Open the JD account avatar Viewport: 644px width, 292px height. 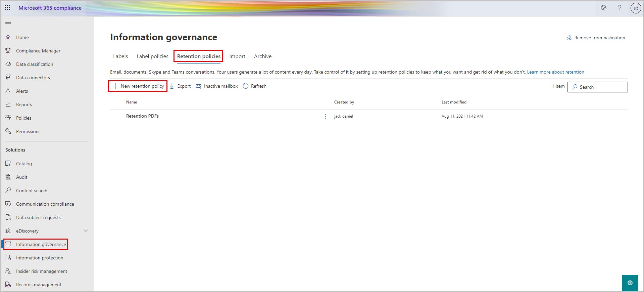636,8
